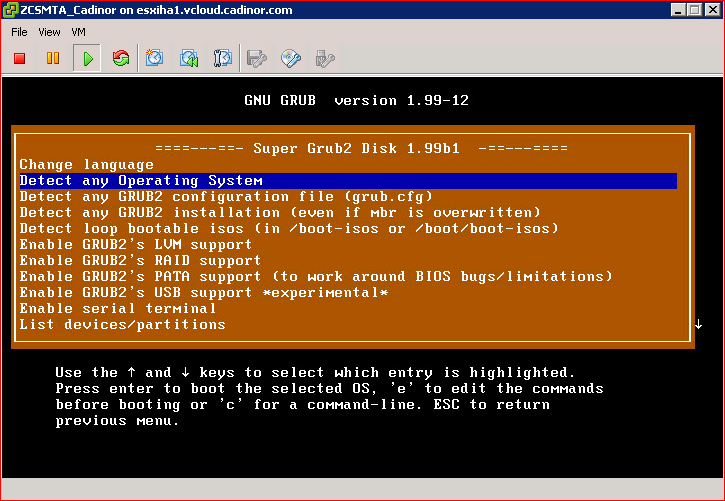Select Detect loop bootable isos entry
The image size is (725, 501).
348,228
